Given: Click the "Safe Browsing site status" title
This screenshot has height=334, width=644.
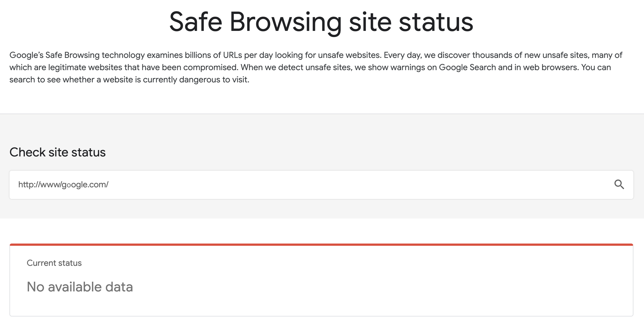Looking at the screenshot, I should tap(321, 22).
